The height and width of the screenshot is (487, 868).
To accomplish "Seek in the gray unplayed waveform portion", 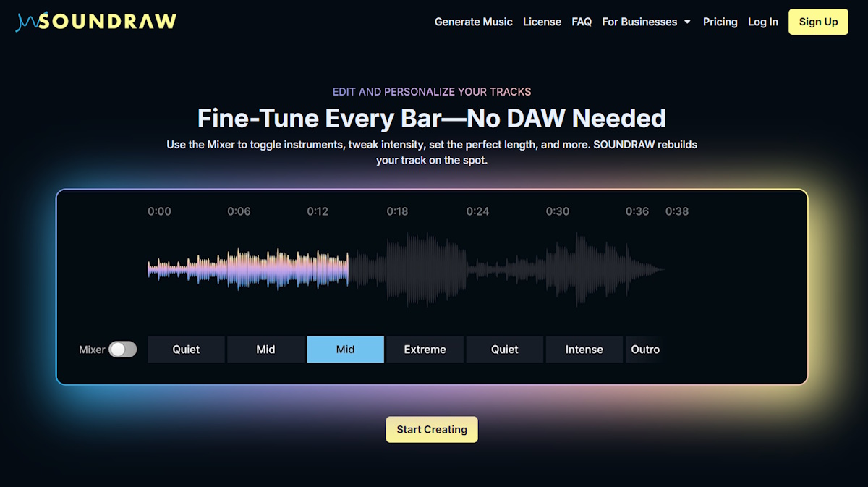I will coord(506,269).
